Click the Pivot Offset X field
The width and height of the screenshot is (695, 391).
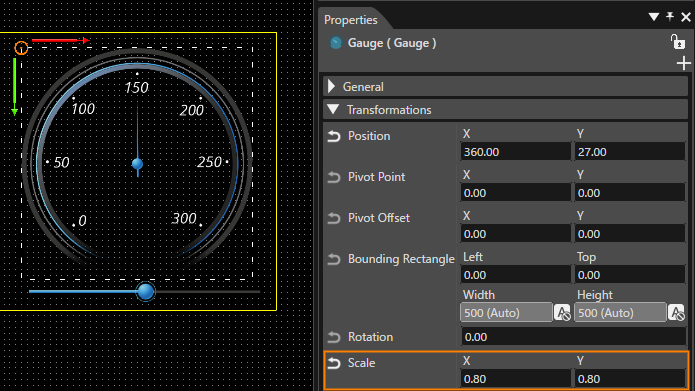click(515, 234)
